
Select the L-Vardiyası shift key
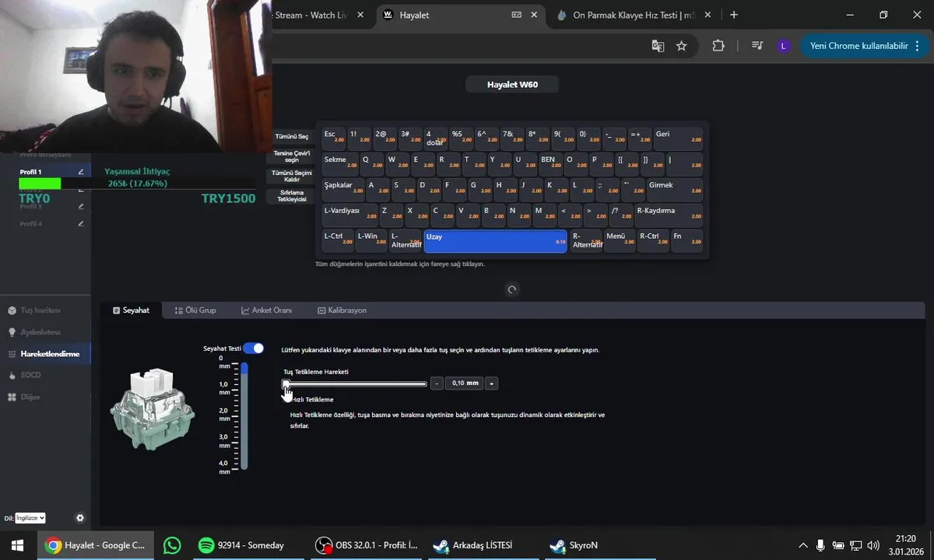pyautogui.click(x=349, y=215)
